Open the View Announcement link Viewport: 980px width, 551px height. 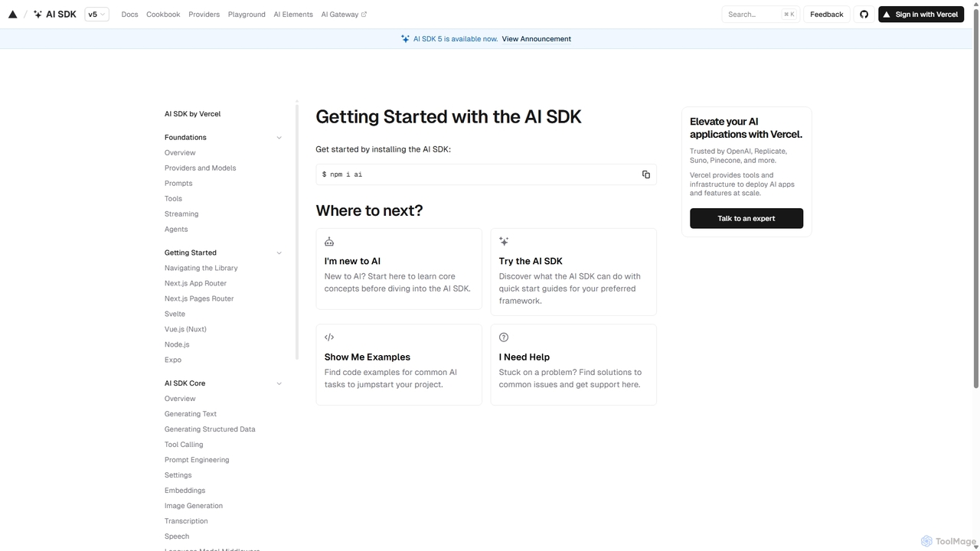tap(537, 39)
